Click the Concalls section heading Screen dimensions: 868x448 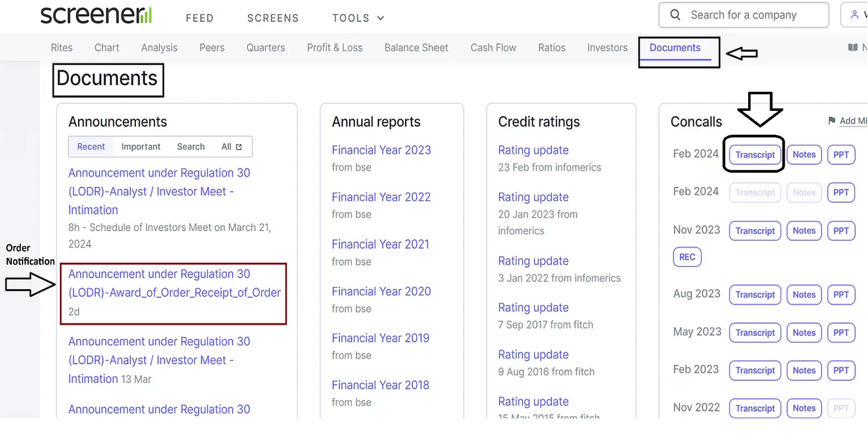coord(696,122)
